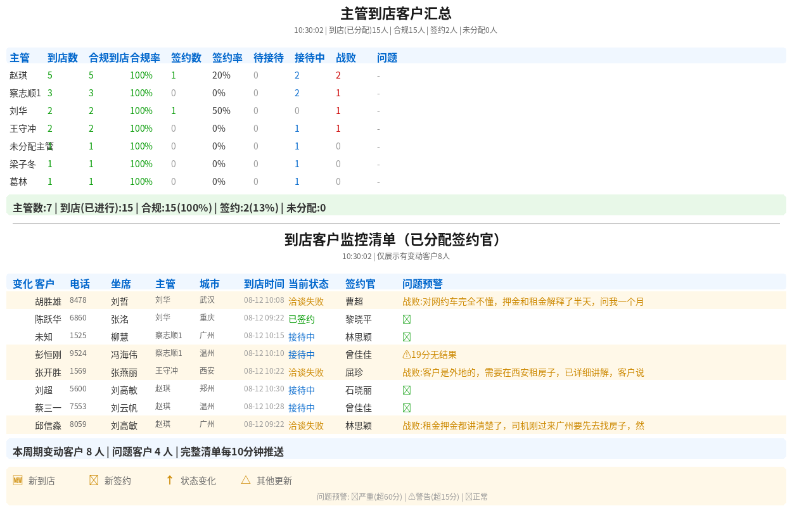This screenshot has width=792, height=532.
Task: Click the normal status icon in 陈跃华's row
Action: [407, 319]
